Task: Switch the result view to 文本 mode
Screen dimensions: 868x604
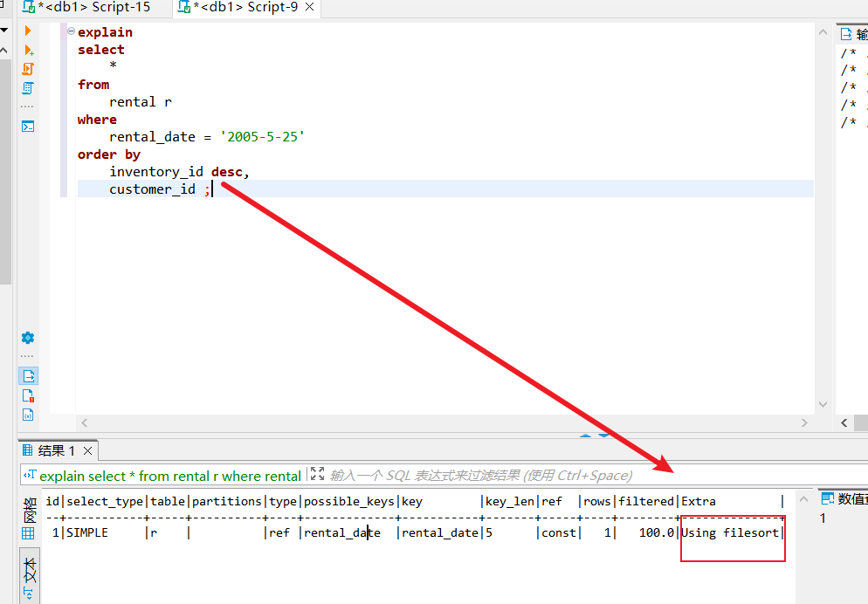Action: coord(29,569)
